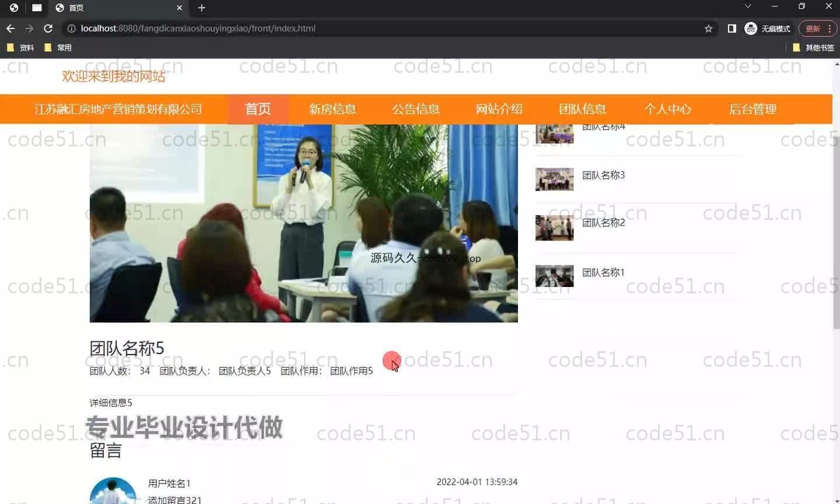Open the incognito mode indicator
The height and width of the screenshot is (504, 840).
(x=768, y=29)
